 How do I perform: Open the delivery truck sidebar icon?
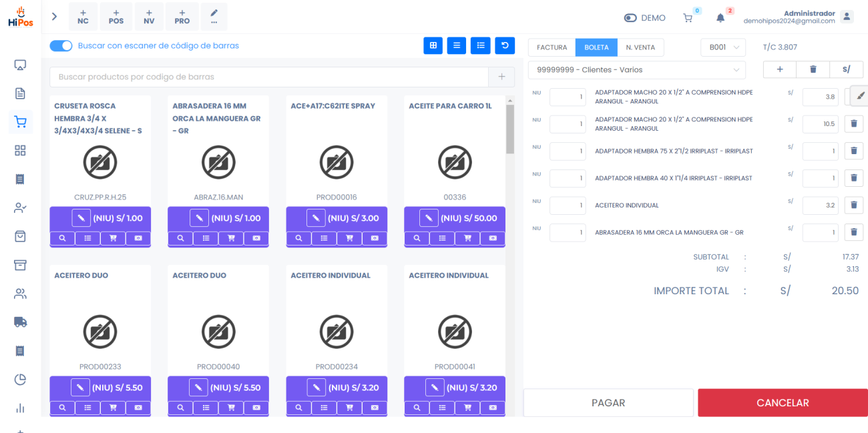[20, 322]
